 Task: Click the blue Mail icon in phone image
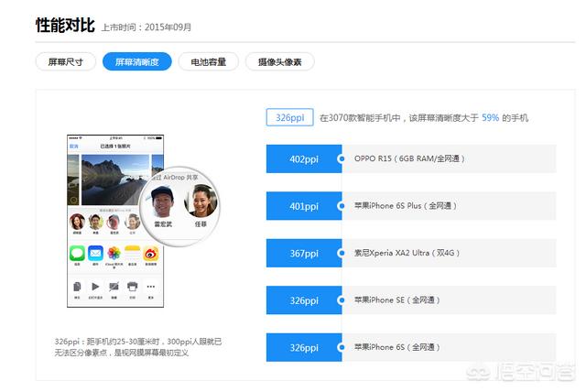point(95,254)
